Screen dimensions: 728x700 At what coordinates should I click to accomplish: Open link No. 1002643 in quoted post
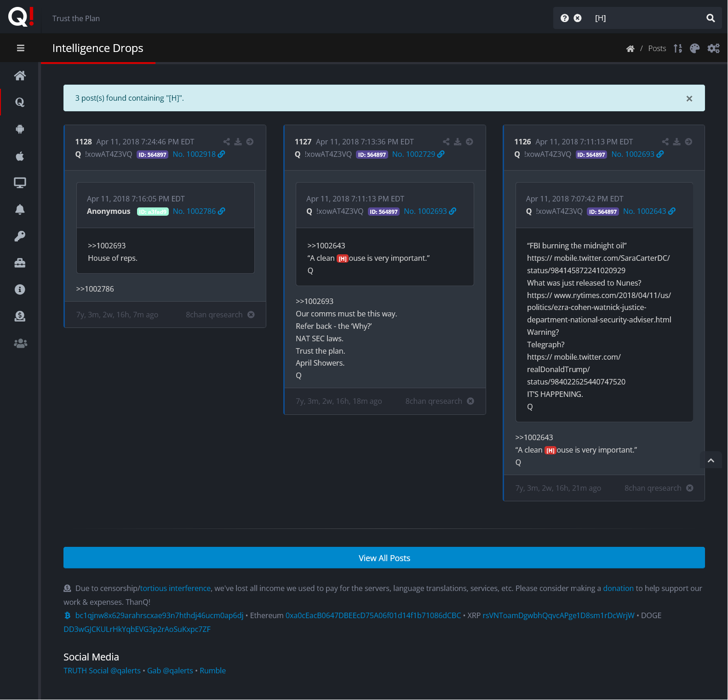point(649,211)
